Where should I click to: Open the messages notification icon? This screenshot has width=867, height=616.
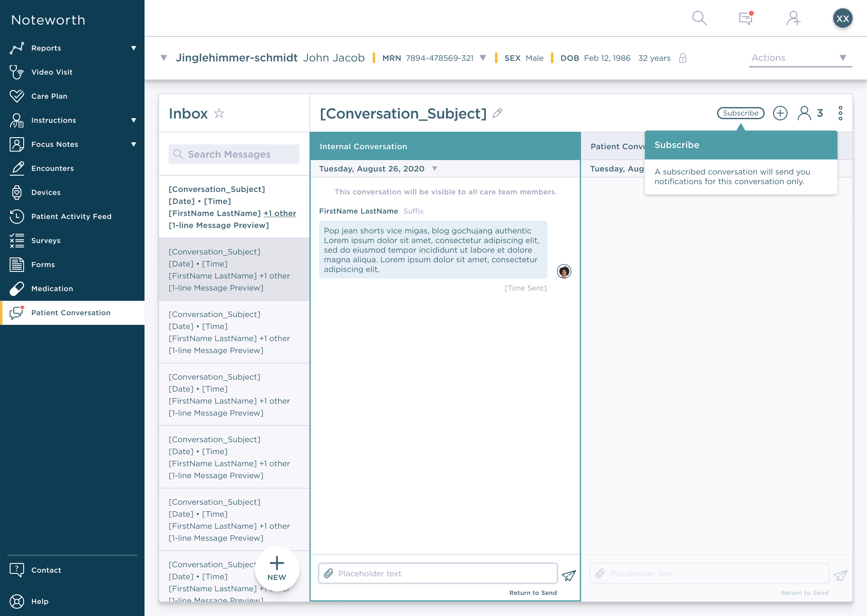[x=746, y=18]
